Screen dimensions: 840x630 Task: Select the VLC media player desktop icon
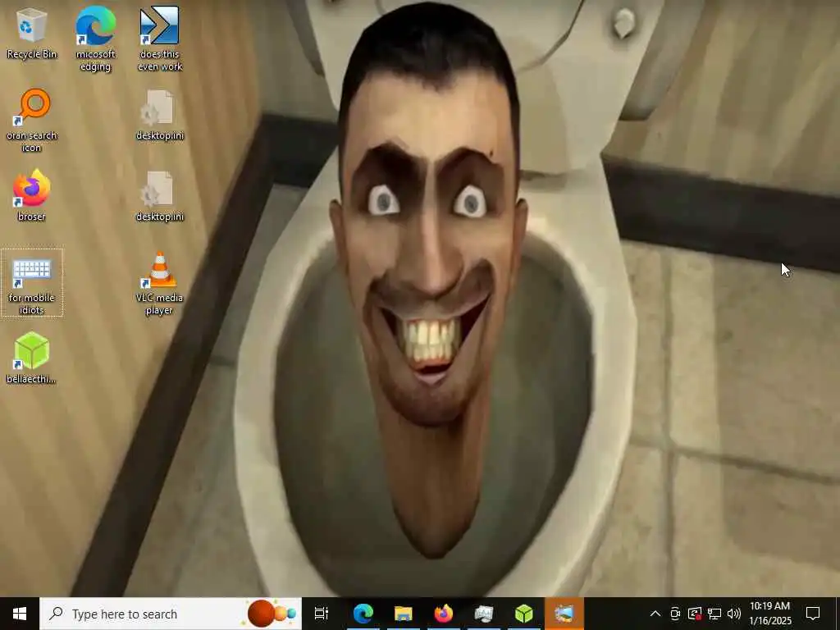pyautogui.click(x=160, y=283)
